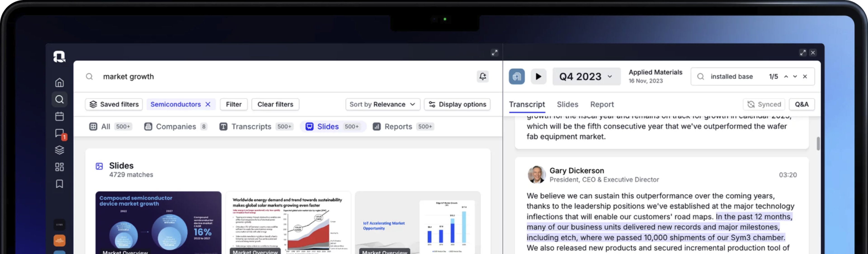This screenshot has width=868, height=254.
Task: Click the orange company icon in sidebar
Action: click(x=59, y=240)
